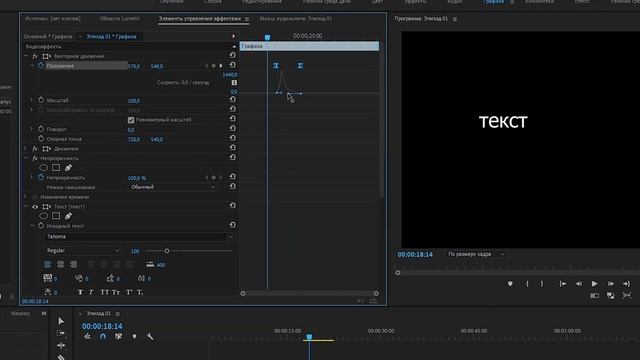Open Эпизод 01 timeline panel menu
The width and height of the screenshot is (640, 360).
pyautogui.click(x=118, y=314)
